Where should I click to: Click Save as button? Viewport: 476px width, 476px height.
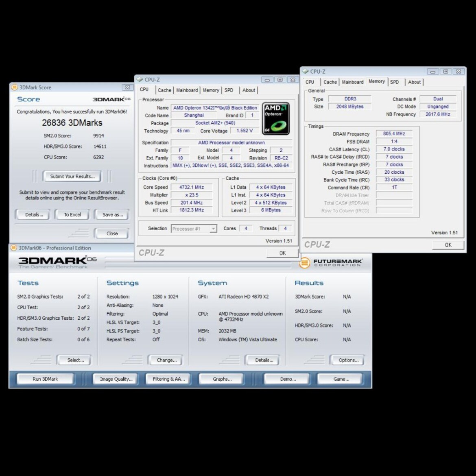coord(113,215)
